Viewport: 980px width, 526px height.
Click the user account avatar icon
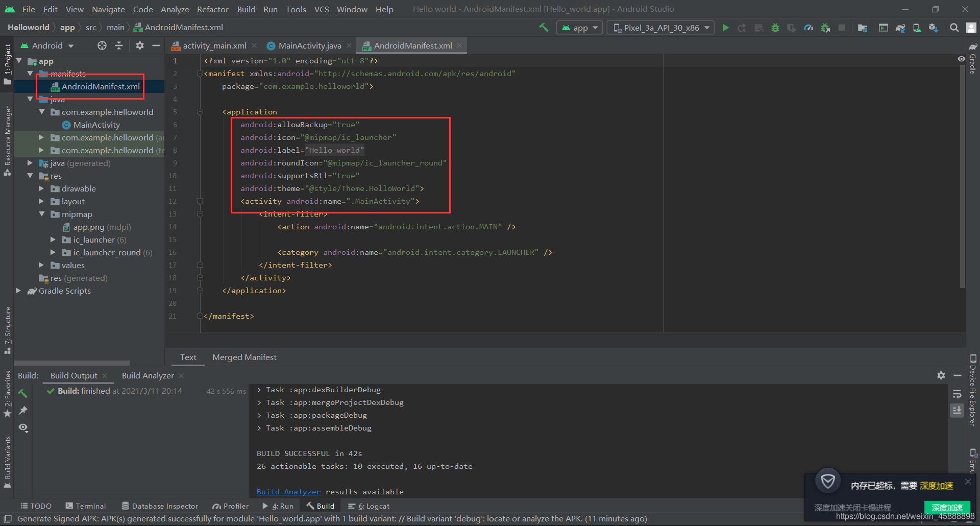[x=971, y=28]
